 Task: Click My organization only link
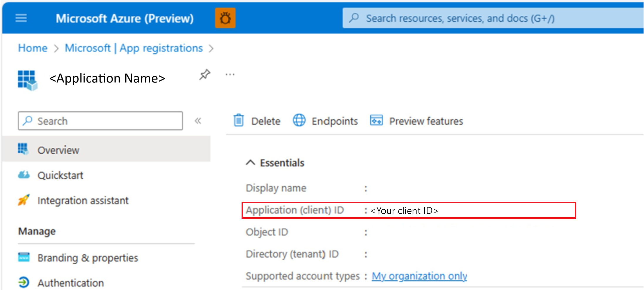419,276
